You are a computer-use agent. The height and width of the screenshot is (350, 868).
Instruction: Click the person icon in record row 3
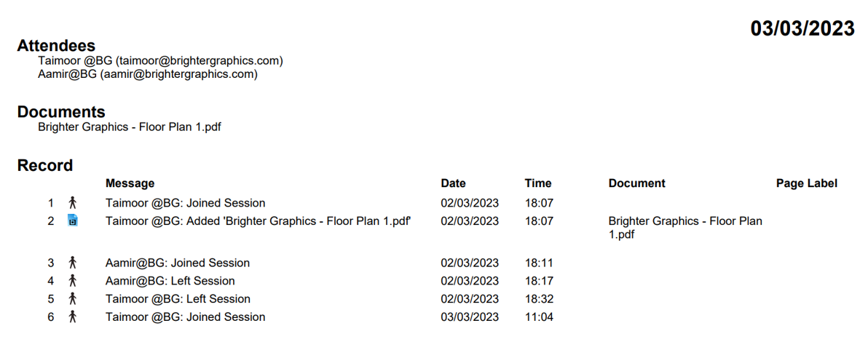coord(72,263)
